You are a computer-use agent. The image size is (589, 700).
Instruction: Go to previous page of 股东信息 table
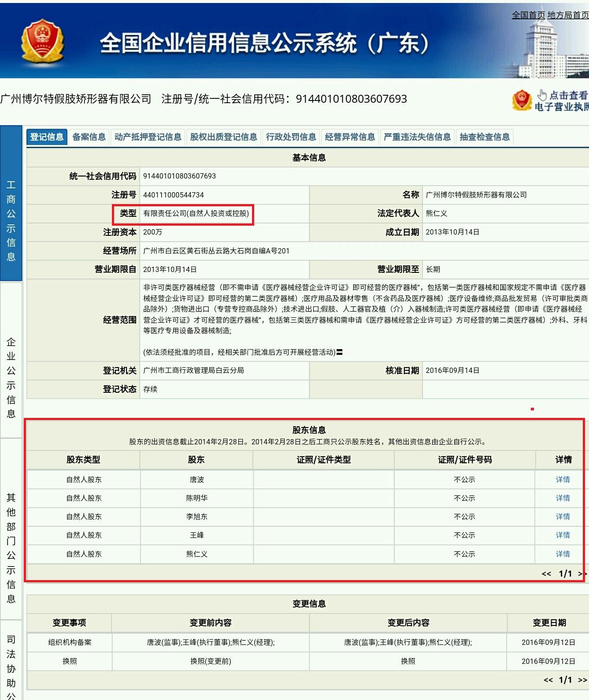546,574
